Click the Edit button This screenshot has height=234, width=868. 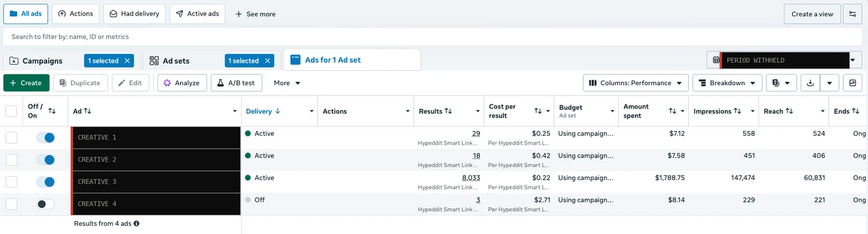130,83
